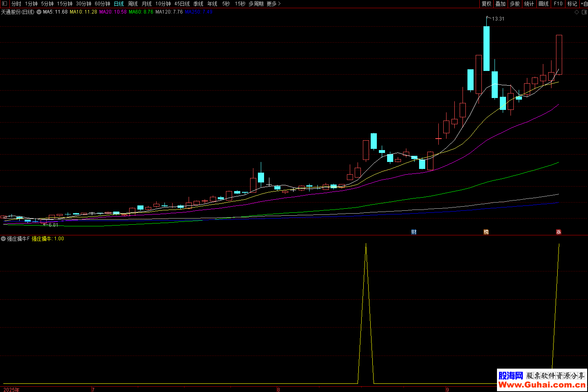Select the 5秒 period tab
The image size is (588, 392).
(x=226, y=4)
